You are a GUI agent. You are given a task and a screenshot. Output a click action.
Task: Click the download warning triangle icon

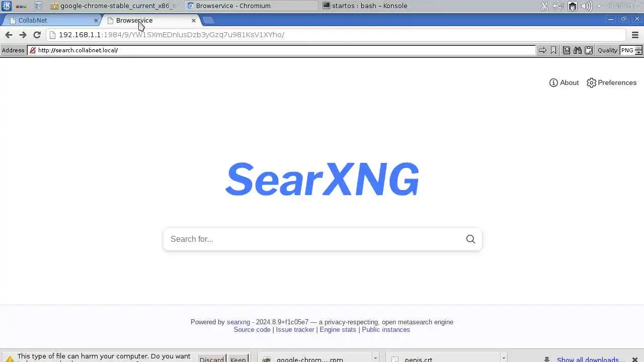[x=10, y=359]
